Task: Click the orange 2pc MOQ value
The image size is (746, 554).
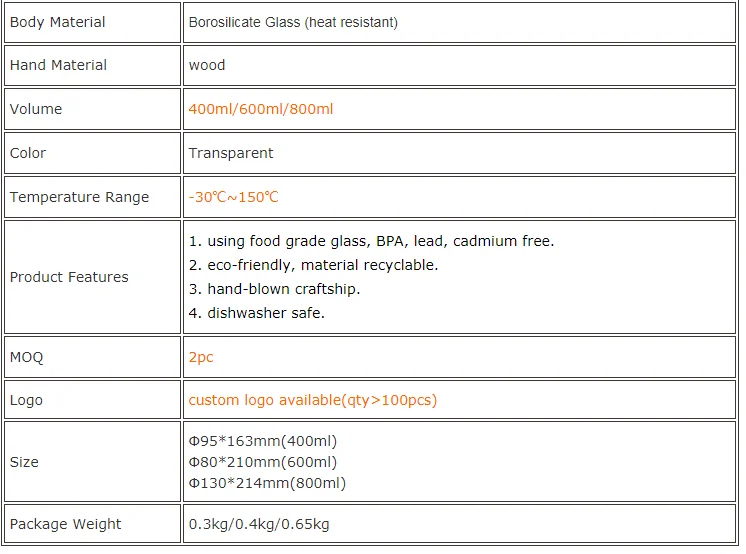Action: [x=201, y=357]
